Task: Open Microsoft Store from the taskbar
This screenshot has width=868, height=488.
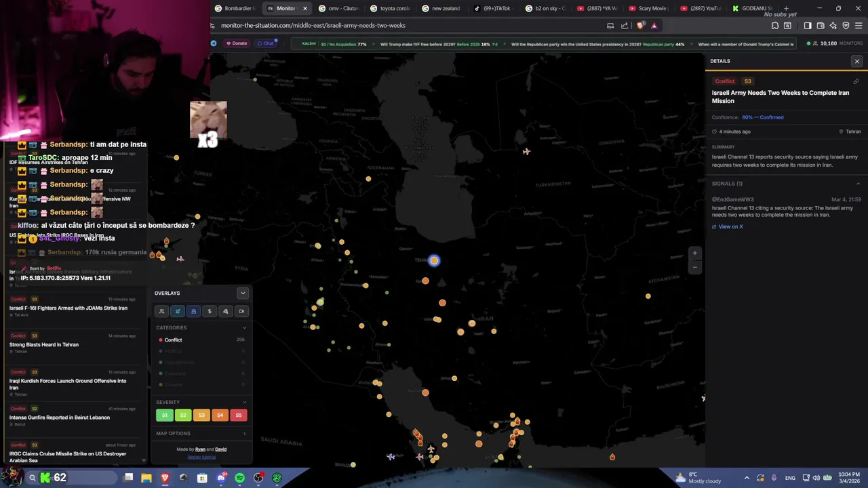Action: tap(202, 478)
